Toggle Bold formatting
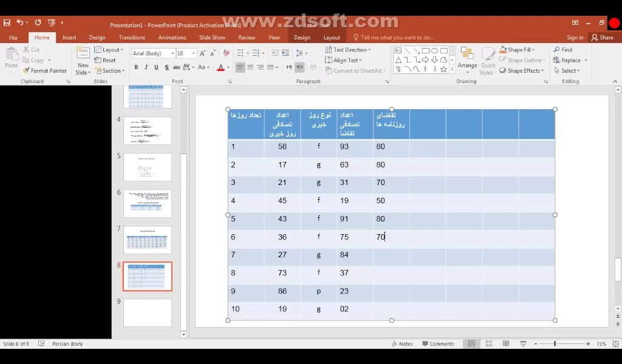Screen dimensions: 622x364 coord(136,67)
